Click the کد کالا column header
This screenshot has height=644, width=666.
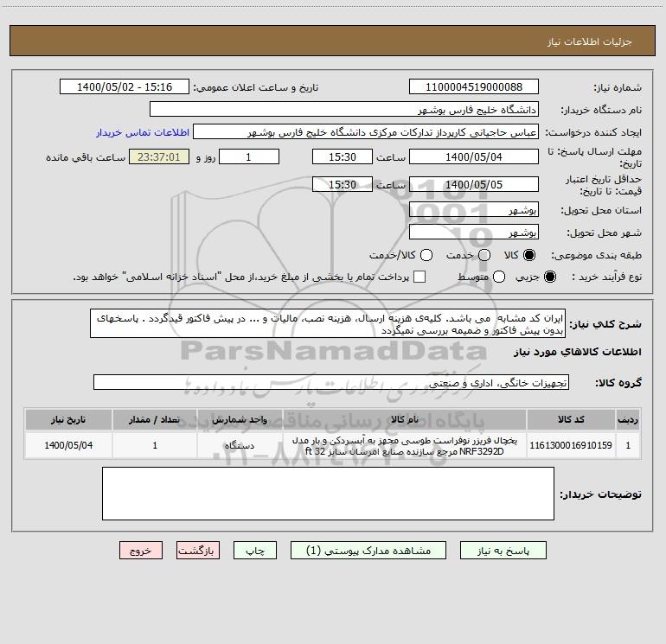[x=571, y=419]
